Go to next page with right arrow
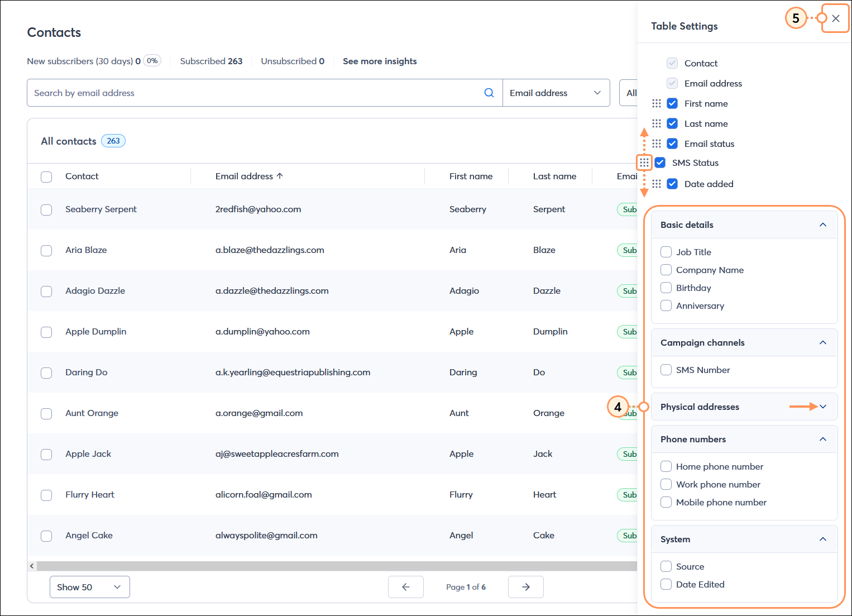 point(526,587)
